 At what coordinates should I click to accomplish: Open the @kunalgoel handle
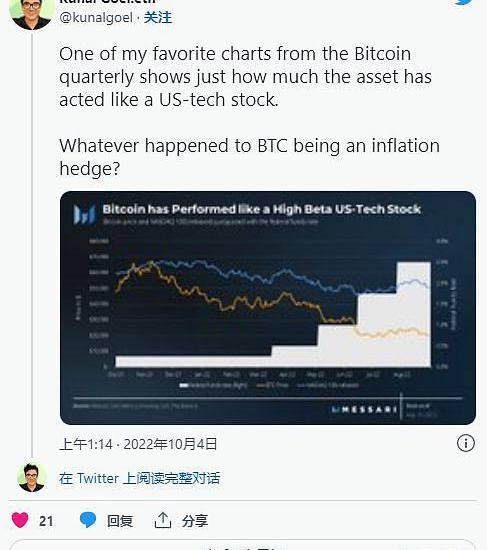(x=96, y=18)
